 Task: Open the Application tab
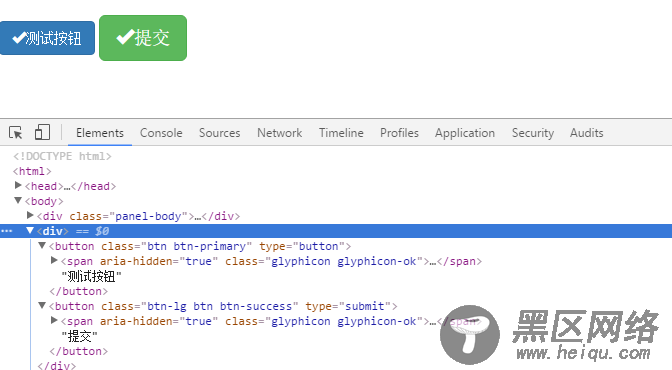pos(465,133)
